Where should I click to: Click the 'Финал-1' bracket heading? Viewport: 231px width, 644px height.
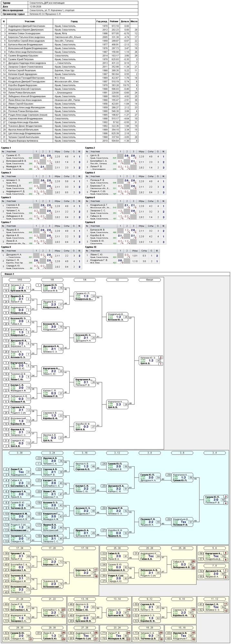pos(9,274)
